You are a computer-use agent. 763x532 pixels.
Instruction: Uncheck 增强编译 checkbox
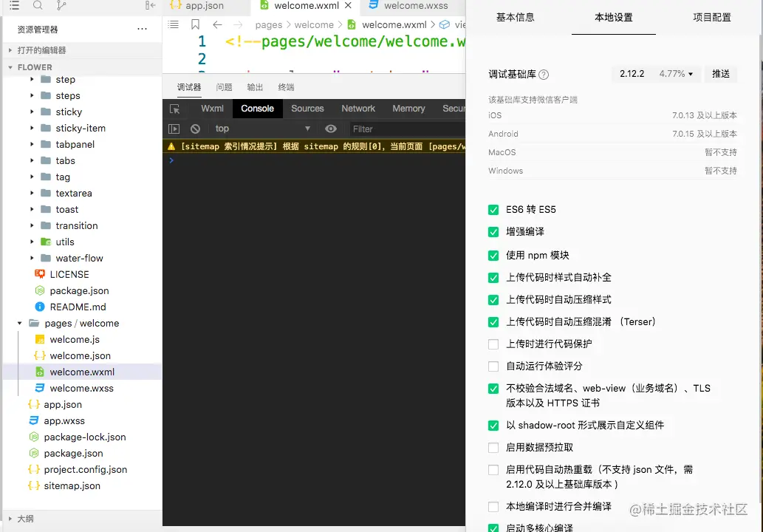point(493,232)
